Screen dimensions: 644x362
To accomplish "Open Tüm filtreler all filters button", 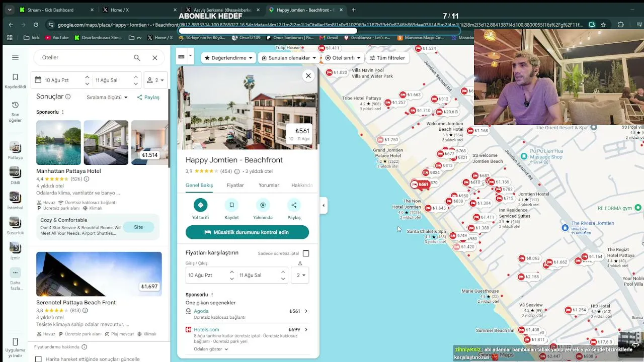I will pyautogui.click(x=387, y=58).
